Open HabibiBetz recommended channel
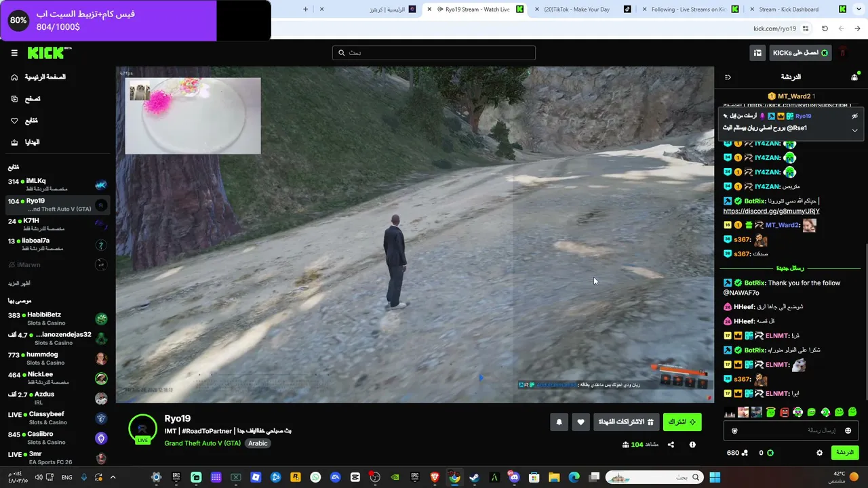868x488 pixels. click(57, 319)
